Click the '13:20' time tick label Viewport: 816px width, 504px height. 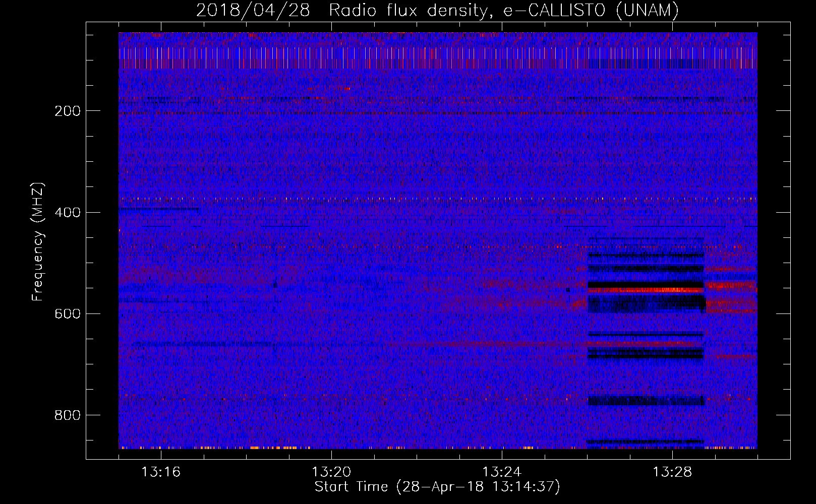[331, 472]
